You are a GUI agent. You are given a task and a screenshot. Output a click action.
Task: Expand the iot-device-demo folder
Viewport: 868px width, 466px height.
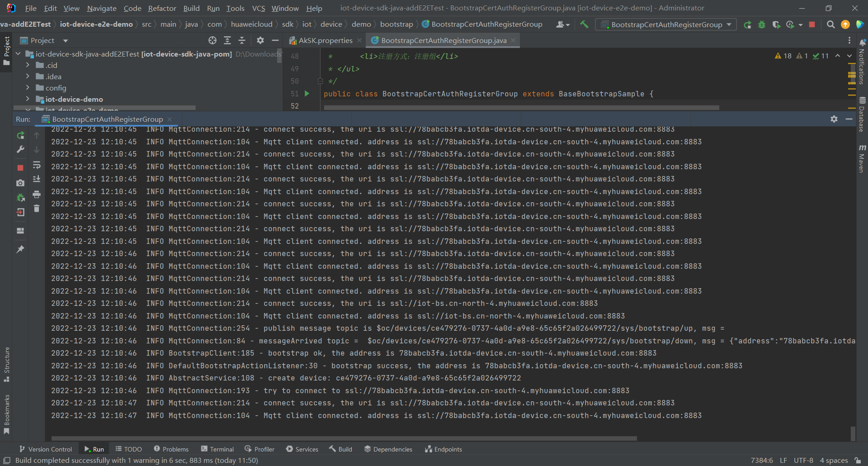(x=28, y=99)
